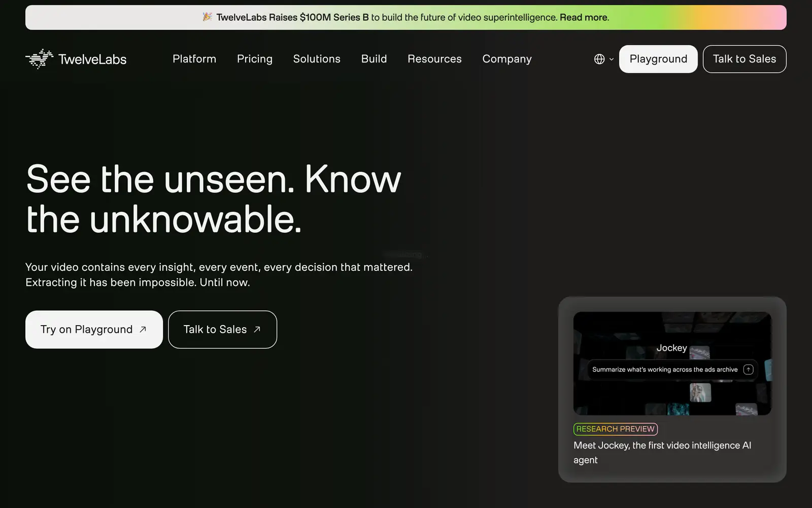
Task: Go to the Pricing page
Action: [x=255, y=59]
